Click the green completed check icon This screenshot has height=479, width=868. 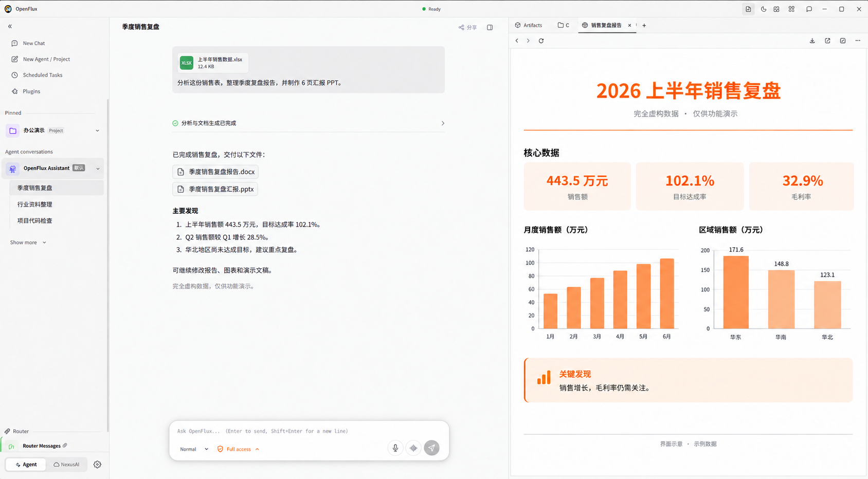(175, 123)
